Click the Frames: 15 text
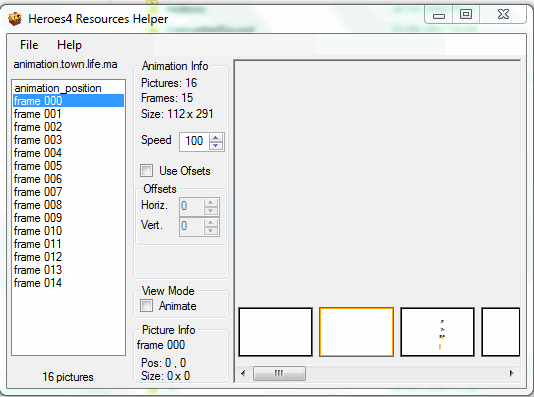 [167, 98]
